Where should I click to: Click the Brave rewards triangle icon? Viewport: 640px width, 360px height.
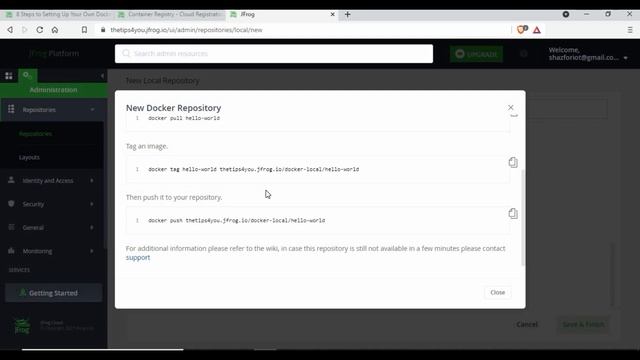(x=537, y=30)
